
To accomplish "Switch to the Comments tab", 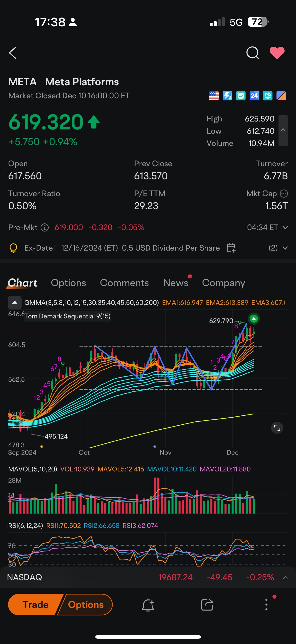I will tap(124, 283).
